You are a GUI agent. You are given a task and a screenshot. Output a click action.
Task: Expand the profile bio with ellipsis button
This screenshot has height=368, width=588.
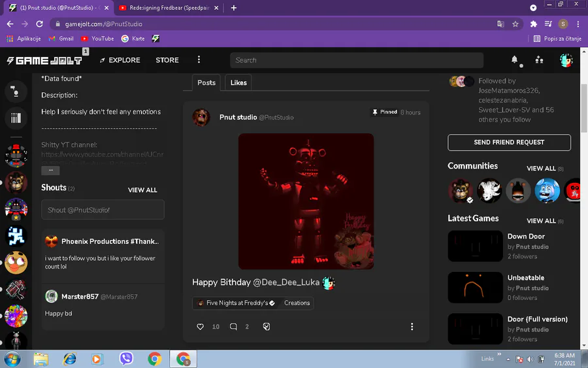50,171
